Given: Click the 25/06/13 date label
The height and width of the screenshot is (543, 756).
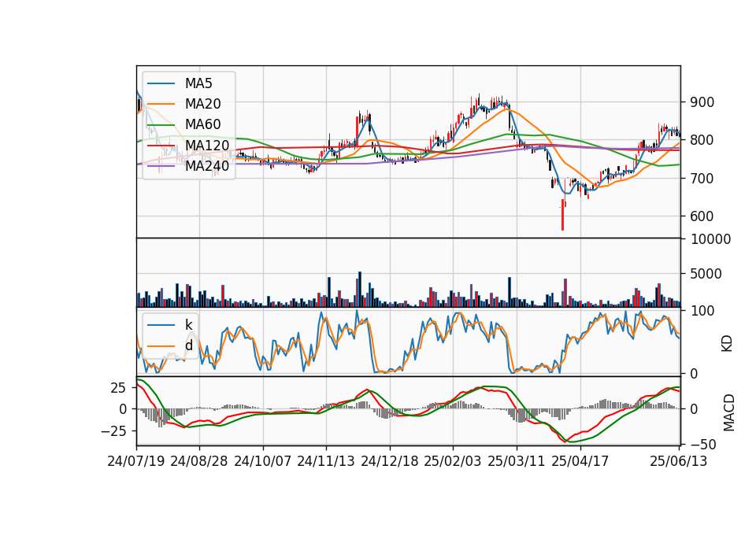Looking at the screenshot, I should [679, 461].
